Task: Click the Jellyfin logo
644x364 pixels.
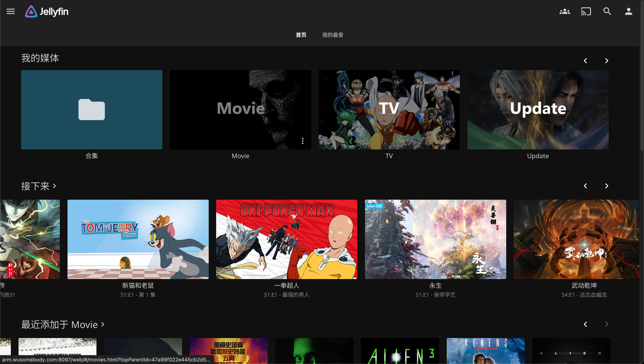Action: point(46,11)
